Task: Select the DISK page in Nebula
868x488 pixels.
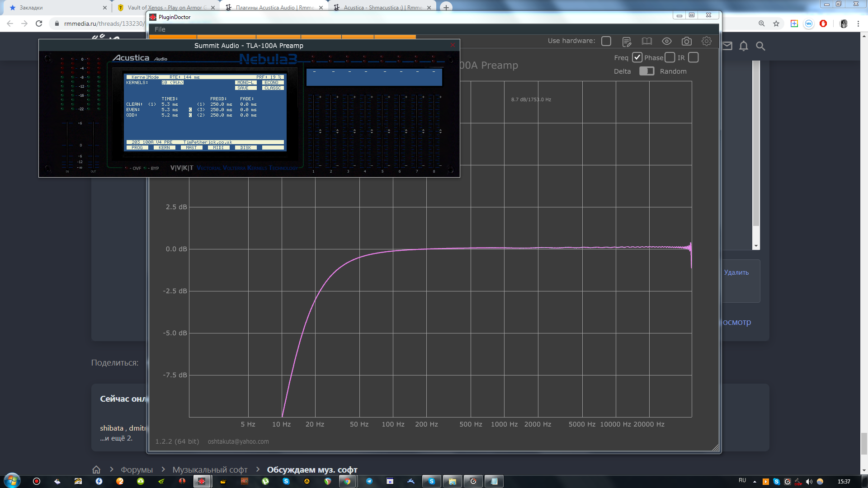Action: coord(245,148)
